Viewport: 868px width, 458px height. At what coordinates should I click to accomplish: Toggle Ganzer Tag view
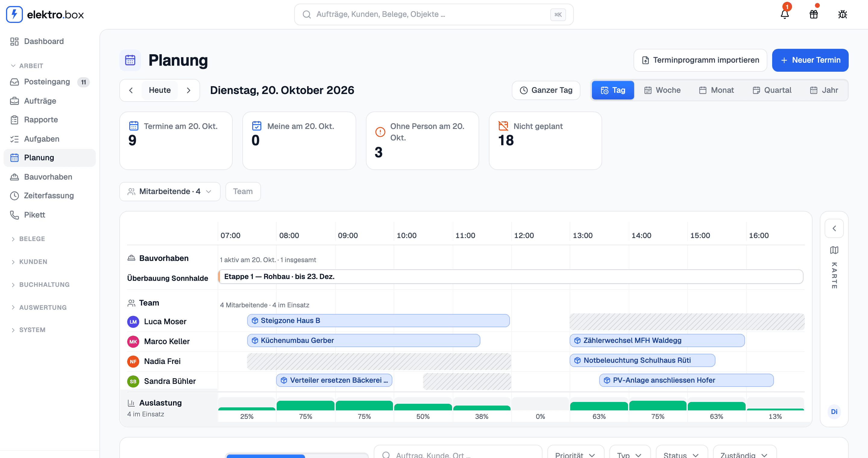click(x=546, y=90)
